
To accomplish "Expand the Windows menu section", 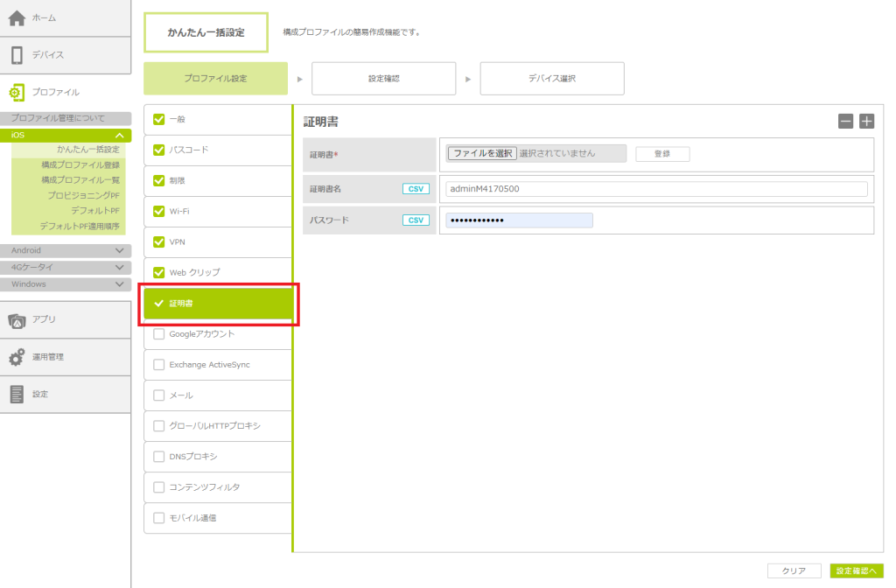I will point(119,284).
